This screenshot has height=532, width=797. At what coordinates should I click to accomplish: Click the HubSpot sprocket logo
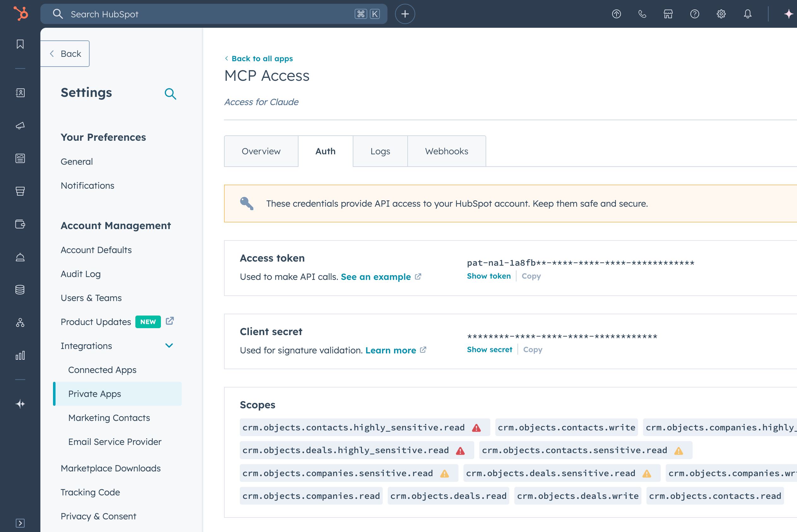click(x=21, y=14)
